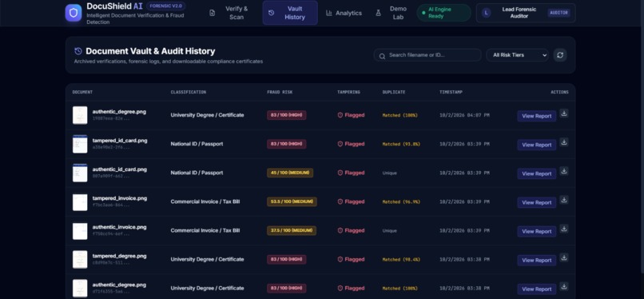View Report for authentic_id_card.png
The width and height of the screenshot is (644, 299).
coord(536,173)
